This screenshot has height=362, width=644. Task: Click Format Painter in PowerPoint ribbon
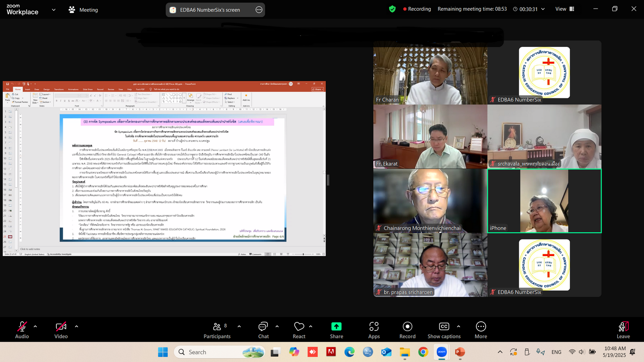pos(20,102)
